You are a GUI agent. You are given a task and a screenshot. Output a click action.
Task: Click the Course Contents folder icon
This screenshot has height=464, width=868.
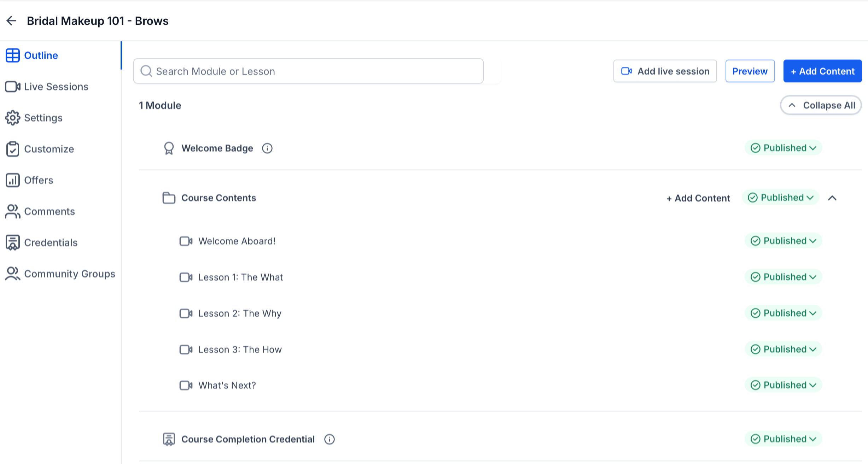(169, 198)
